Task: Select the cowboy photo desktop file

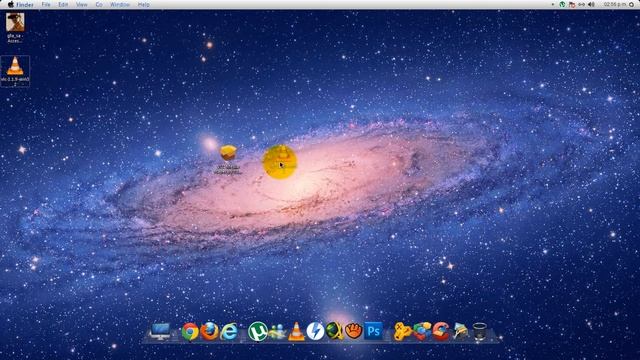Action: tap(15, 27)
